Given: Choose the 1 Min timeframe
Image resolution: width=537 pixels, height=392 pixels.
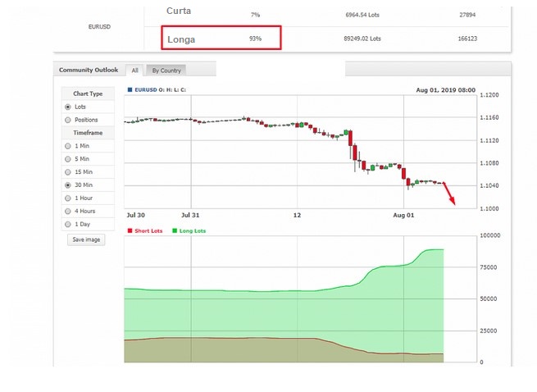Looking at the screenshot, I should [68, 146].
